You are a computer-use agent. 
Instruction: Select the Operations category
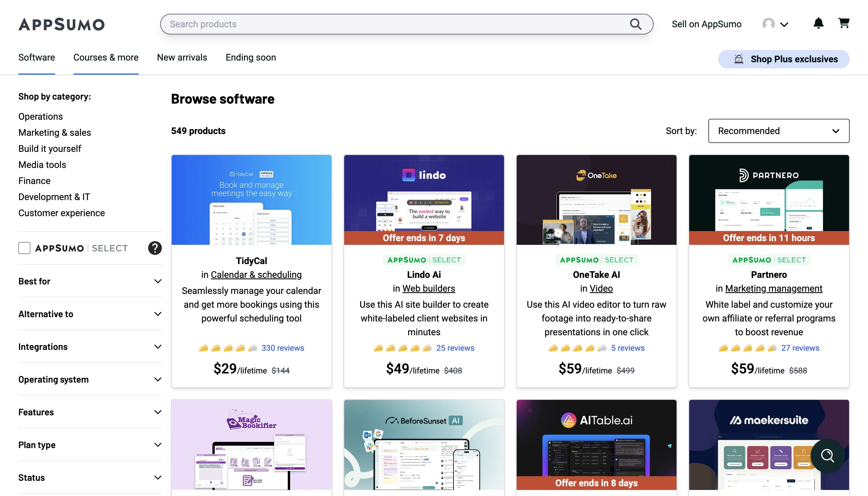[40, 117]
